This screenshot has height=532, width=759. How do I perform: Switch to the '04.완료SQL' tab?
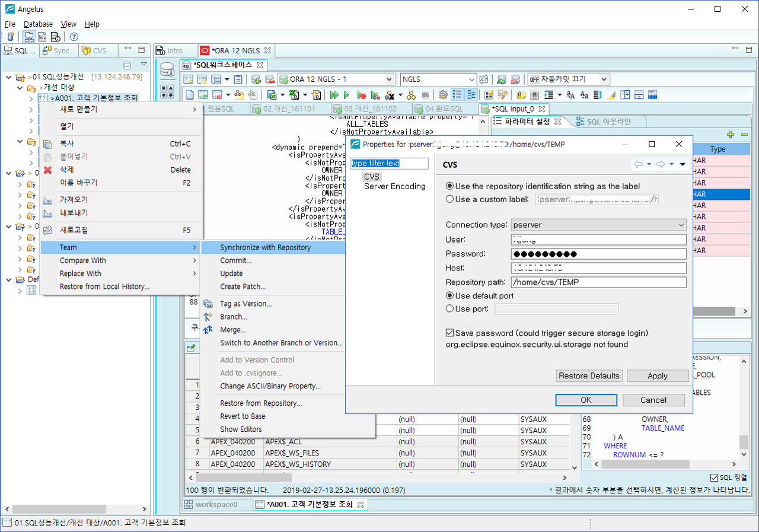[445, 109]
